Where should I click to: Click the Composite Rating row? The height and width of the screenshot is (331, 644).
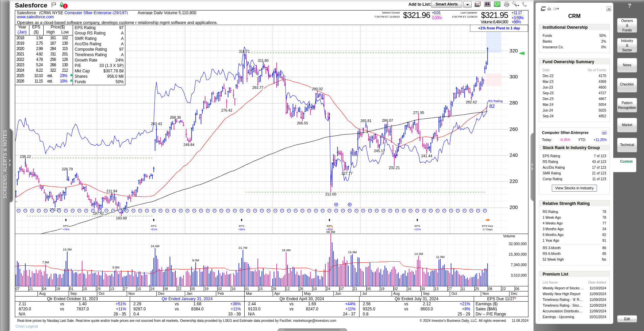click(99, 49)
